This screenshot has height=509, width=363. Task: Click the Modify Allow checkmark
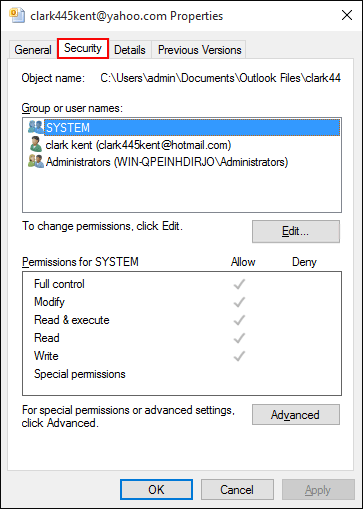tap(239, 302)
